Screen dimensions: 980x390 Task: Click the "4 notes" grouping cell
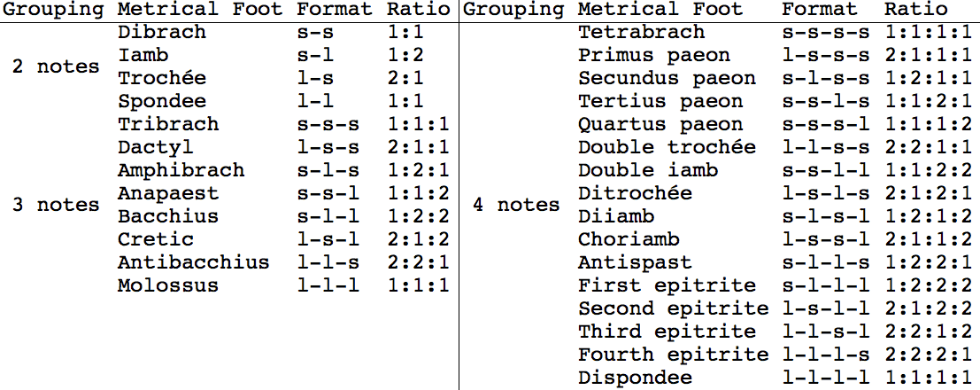tap(516, 206)
